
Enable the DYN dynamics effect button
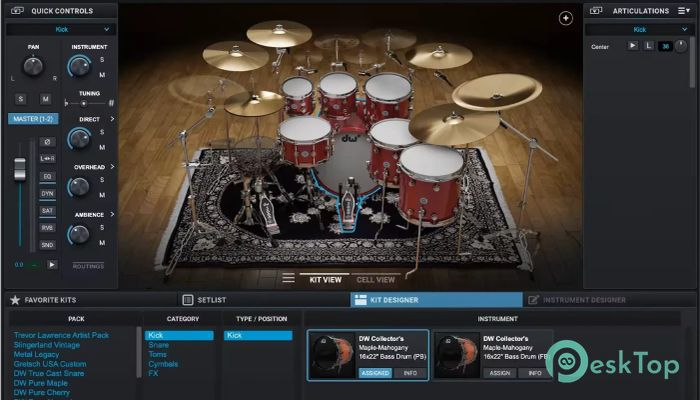click(x=47, y=194)
